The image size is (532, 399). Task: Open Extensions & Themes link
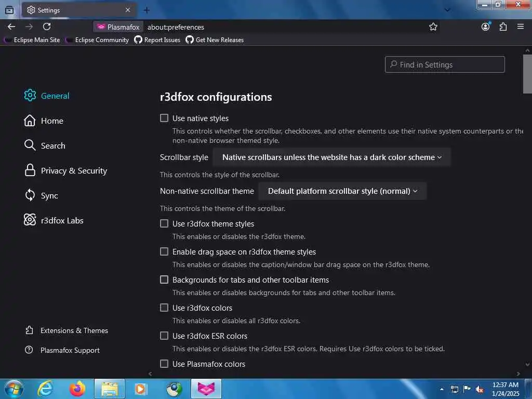[67, 330]
